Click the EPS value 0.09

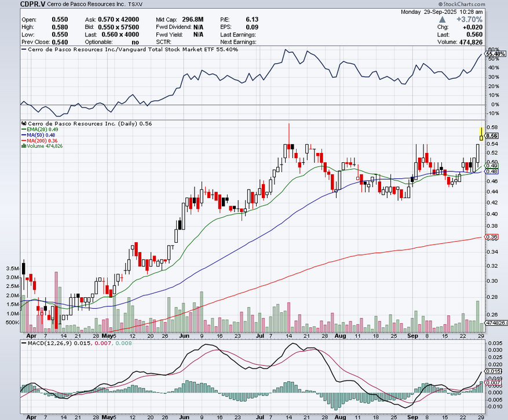(x=252, y=27)
